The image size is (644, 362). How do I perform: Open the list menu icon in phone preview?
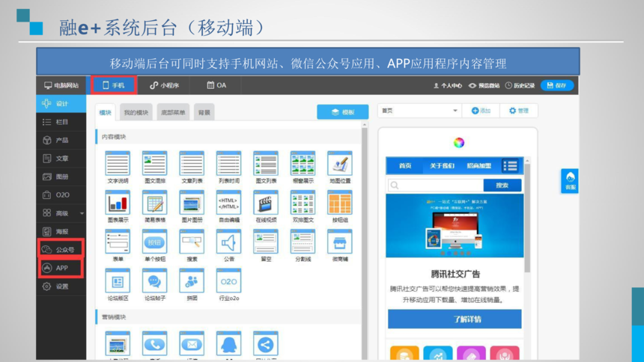pos(510,166)
